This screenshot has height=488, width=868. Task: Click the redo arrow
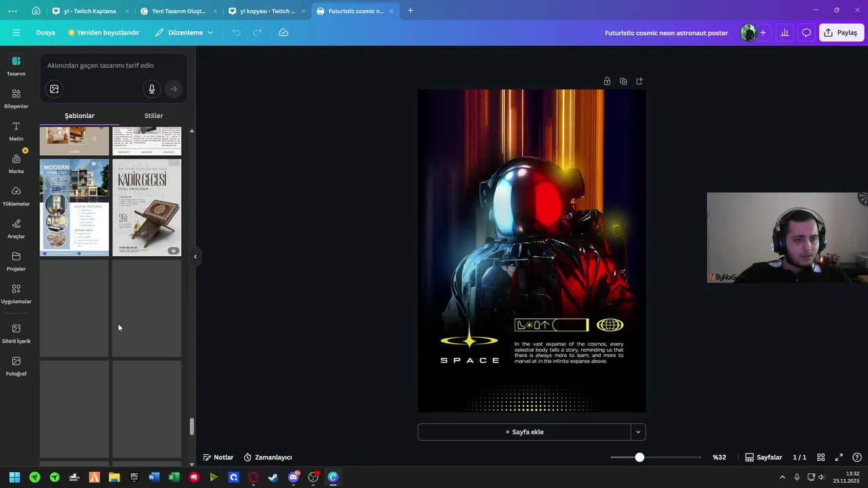point(258,33)
